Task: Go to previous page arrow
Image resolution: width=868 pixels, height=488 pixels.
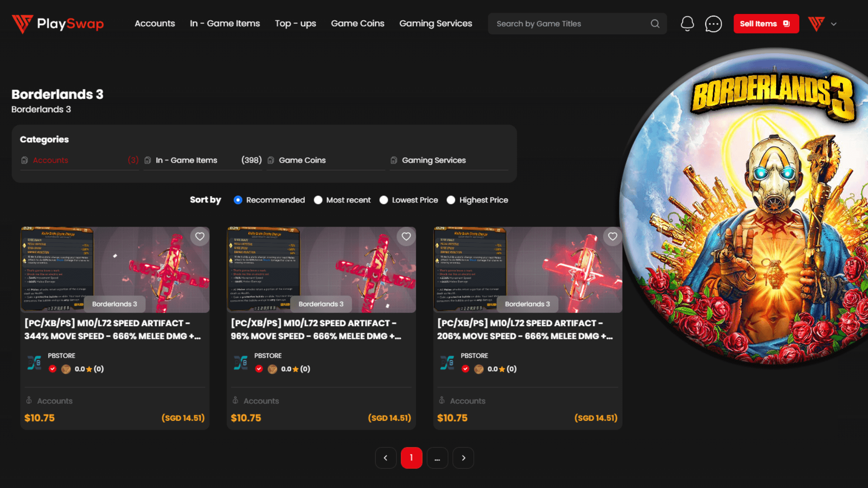Action: 386,458
